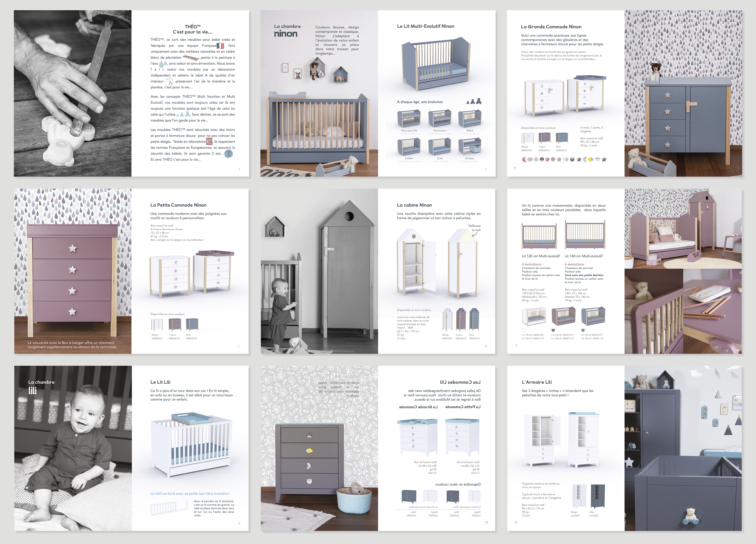
Task: Click the row of handle motifs under Grande Commode
Action: pyautogui.click(x=564, y=159)
